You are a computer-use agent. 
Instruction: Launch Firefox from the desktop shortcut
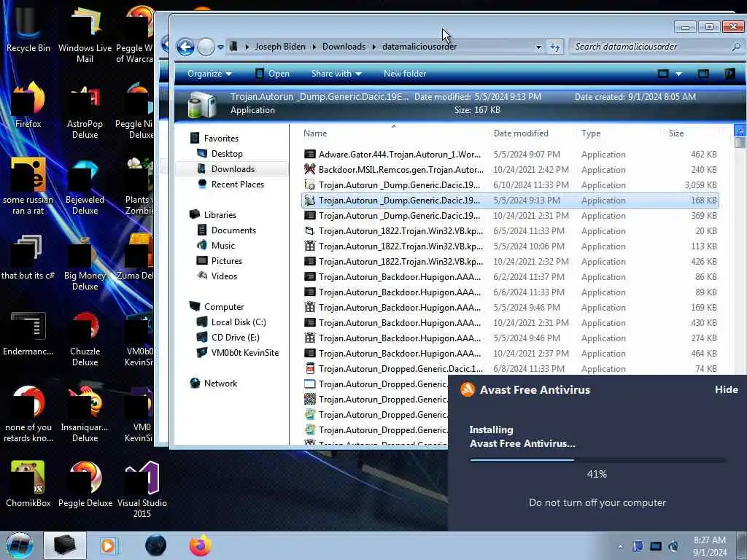[x=28, y=106]
